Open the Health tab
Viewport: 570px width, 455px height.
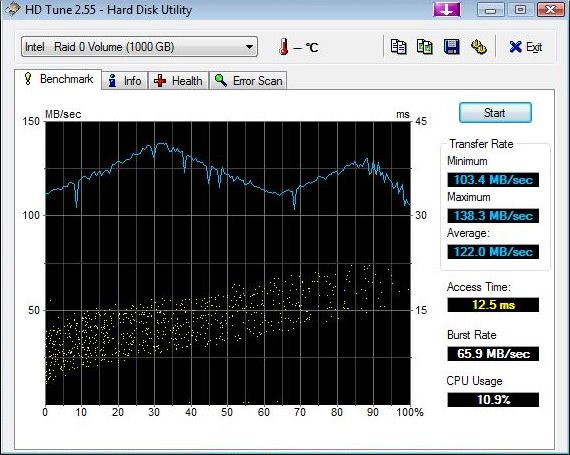(x=178, y=80)
